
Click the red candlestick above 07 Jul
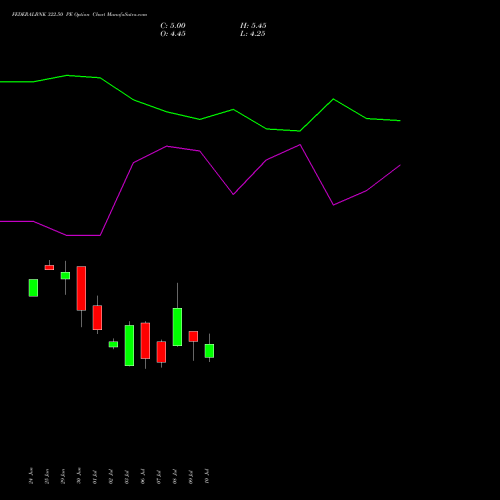(161, 352)
